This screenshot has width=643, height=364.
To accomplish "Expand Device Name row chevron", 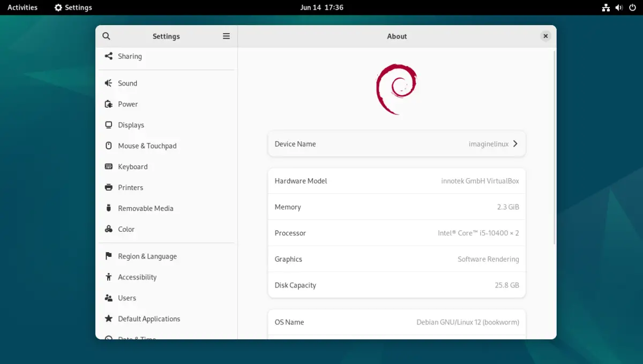I will click(515, 143).
